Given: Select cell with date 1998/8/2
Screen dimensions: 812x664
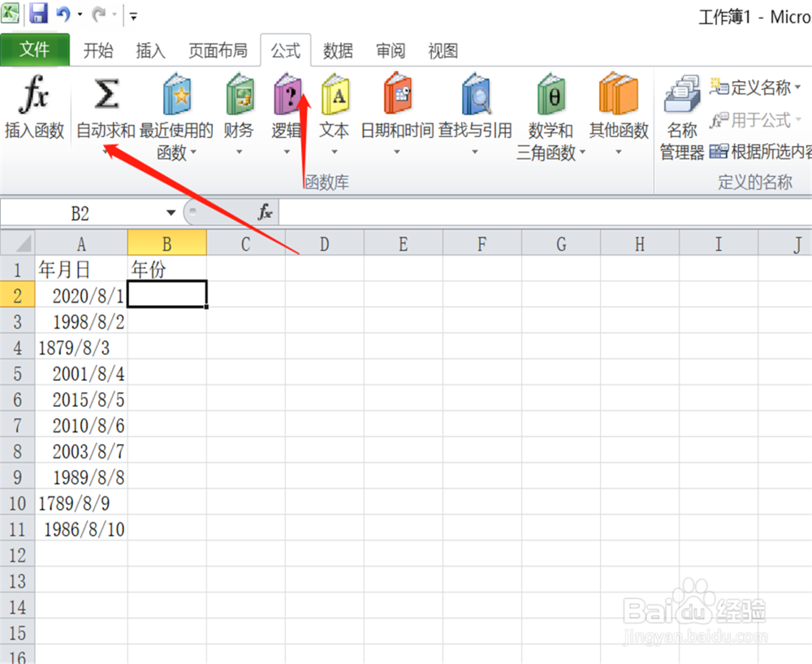Looking at the screenshot, I should (x=81, y=321).
